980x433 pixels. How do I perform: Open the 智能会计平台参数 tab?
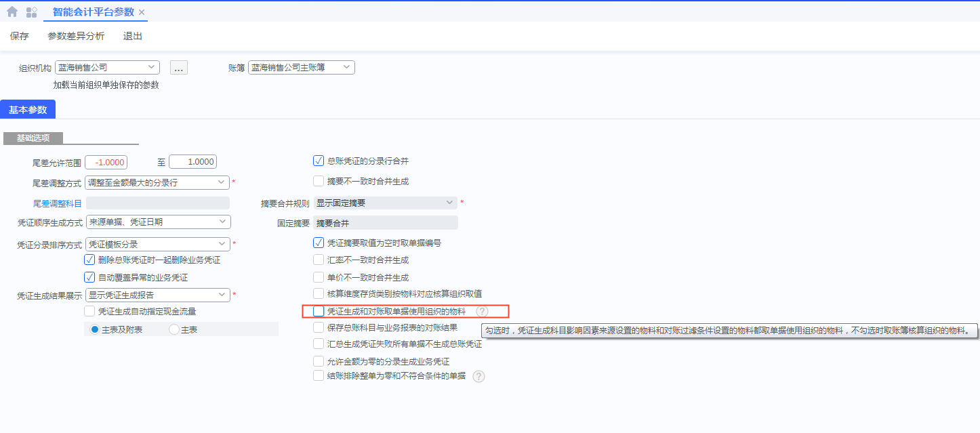click(x=94, y=12)
